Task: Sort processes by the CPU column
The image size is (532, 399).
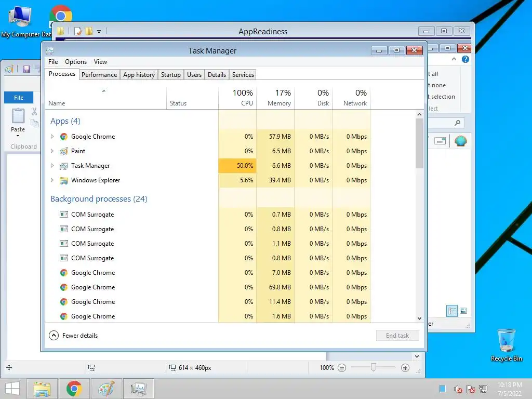Action: pyautogui.click(x=237, y=98)
